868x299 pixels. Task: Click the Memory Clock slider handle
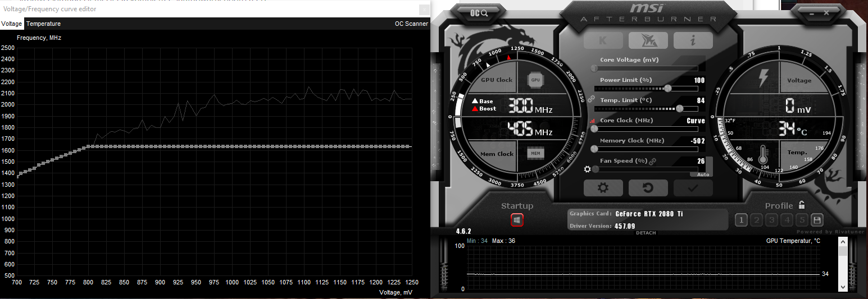594,149
